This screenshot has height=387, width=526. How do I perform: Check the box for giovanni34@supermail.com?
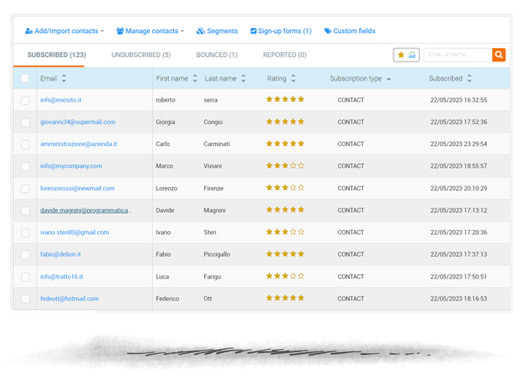click(25, 122)
